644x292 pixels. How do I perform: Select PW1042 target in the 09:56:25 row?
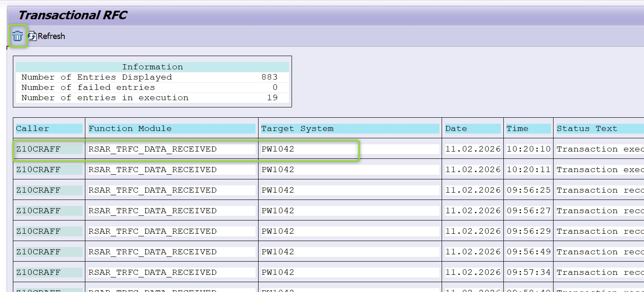click(x=278, y=190)
